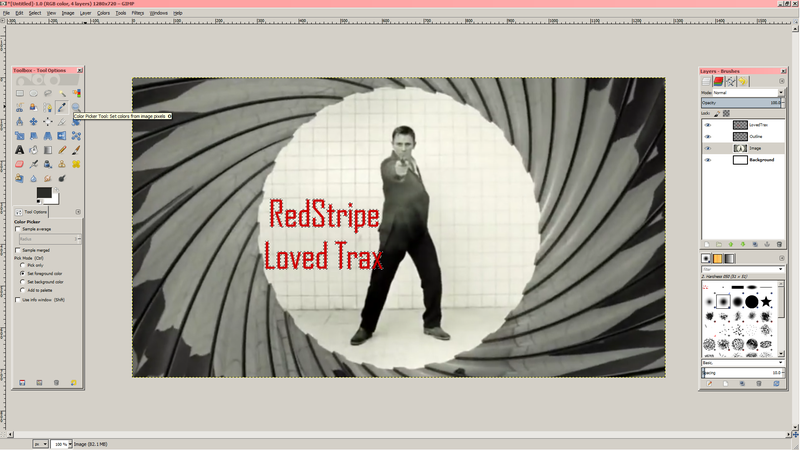800x450 pixels.
Task: Hide the LovedTrax layer eye icon
Action: [708, 125]
